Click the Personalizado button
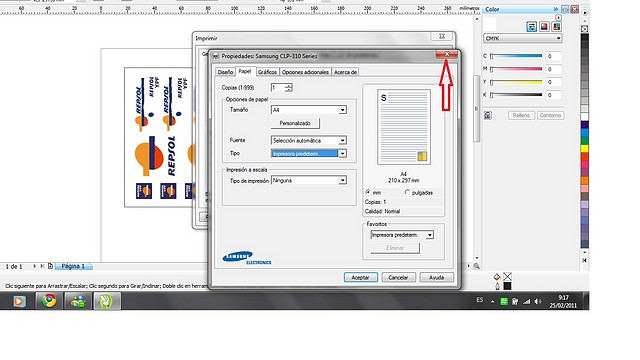The image size is (640, 360). tap(295, 123)
